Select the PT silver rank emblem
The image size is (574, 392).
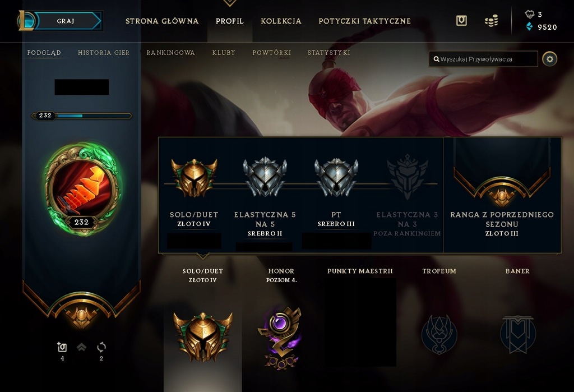point(336,177)
